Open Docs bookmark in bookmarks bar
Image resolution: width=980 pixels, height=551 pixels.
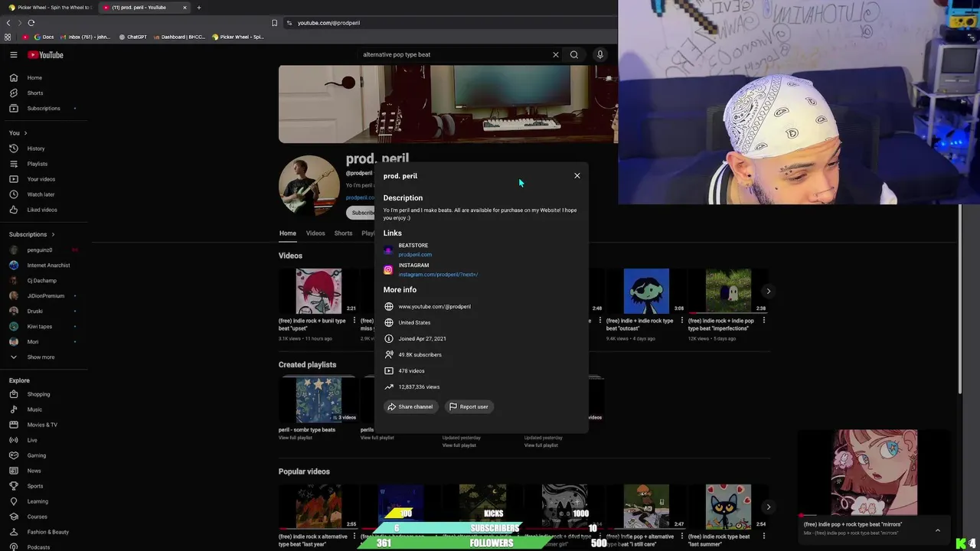44,37
